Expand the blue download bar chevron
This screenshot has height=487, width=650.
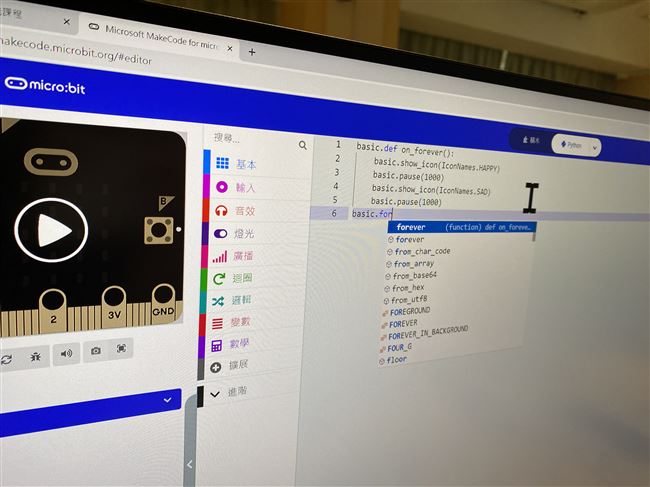pos(167,400)
